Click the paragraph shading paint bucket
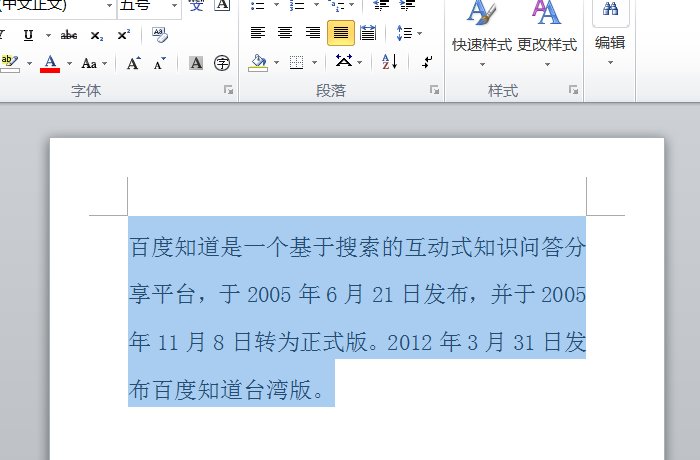Viewport: 700px width, 460px height. point(258,63)
